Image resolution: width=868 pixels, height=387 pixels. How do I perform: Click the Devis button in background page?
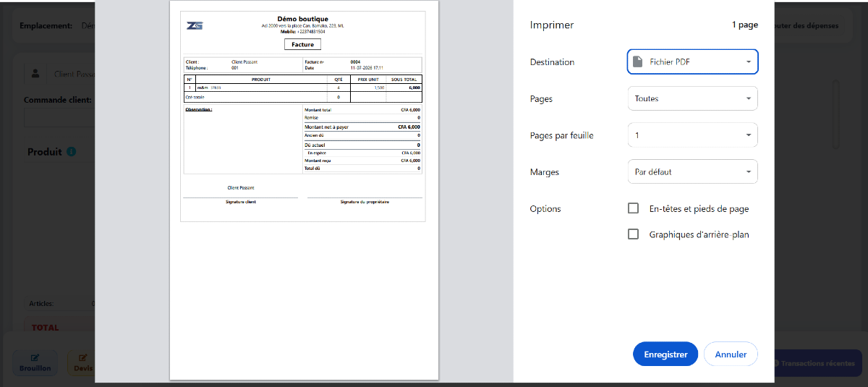click(x=81, y=362)
